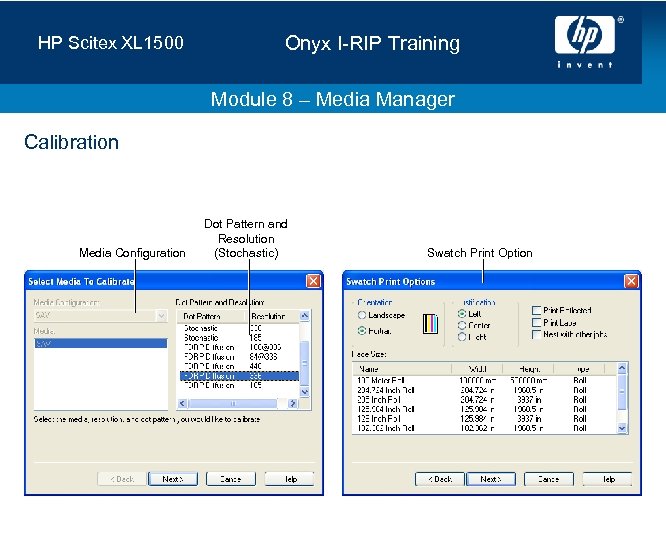Select FDRP Diffusion 440 row
Screen dimensions: 666x539
238,366
